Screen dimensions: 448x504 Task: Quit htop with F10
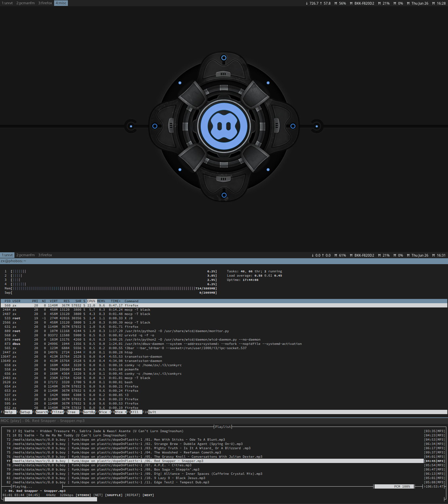[150, 412]
